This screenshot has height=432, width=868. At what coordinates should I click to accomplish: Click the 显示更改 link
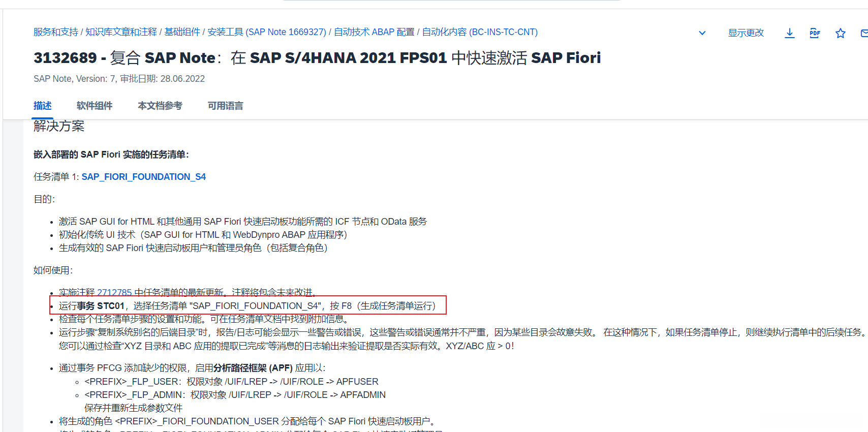point(746,33)
